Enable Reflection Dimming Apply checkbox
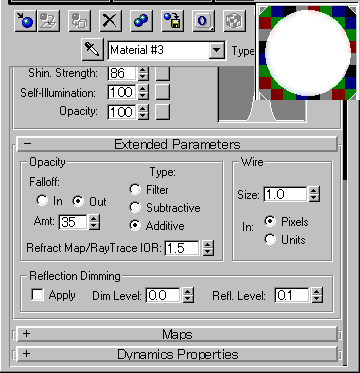 37,295
